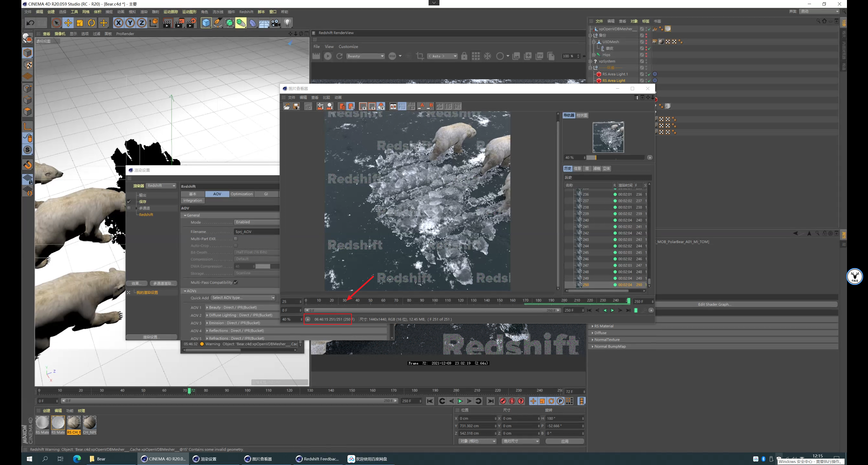The width and height of the screenshot is (868, 465).
Task: Click the Edit Shader Graph button
Action: click(x=714, y=304)
